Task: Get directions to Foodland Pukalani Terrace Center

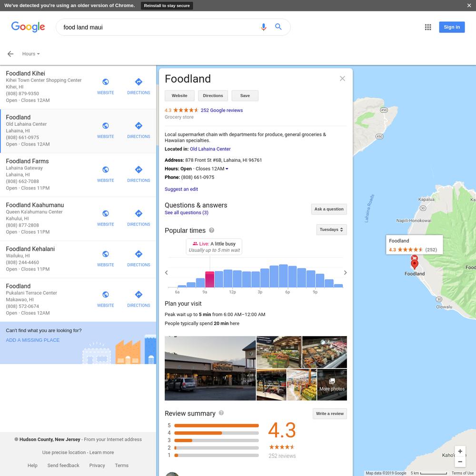Action: click(x=139, y=299)
